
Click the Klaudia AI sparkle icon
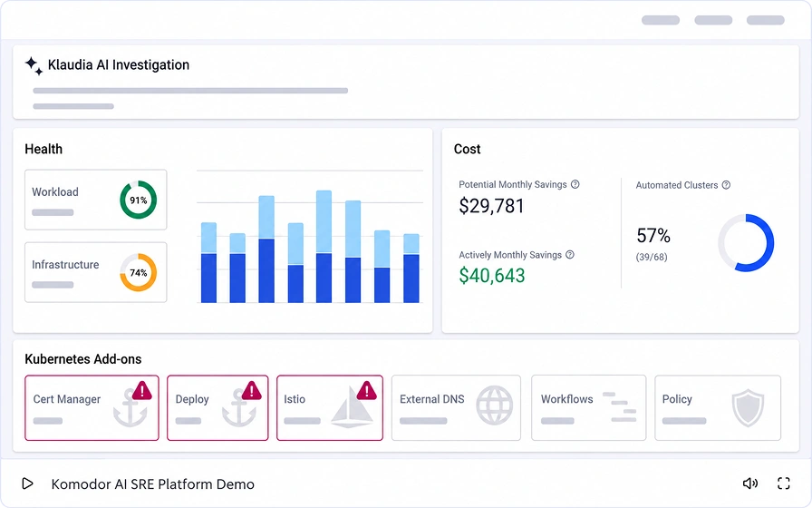click(34, 66)
